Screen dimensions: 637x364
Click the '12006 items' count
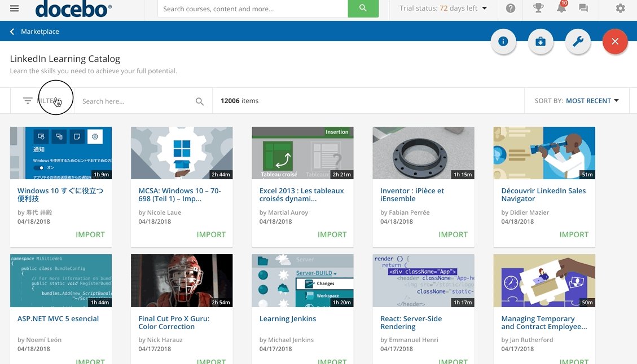coord(240,101)
